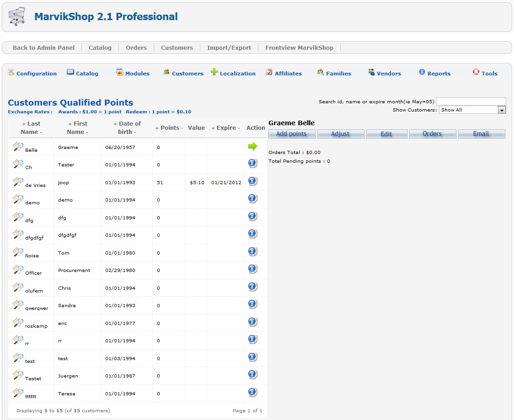Click the magnifier icon beside Belle

(18, 147)
